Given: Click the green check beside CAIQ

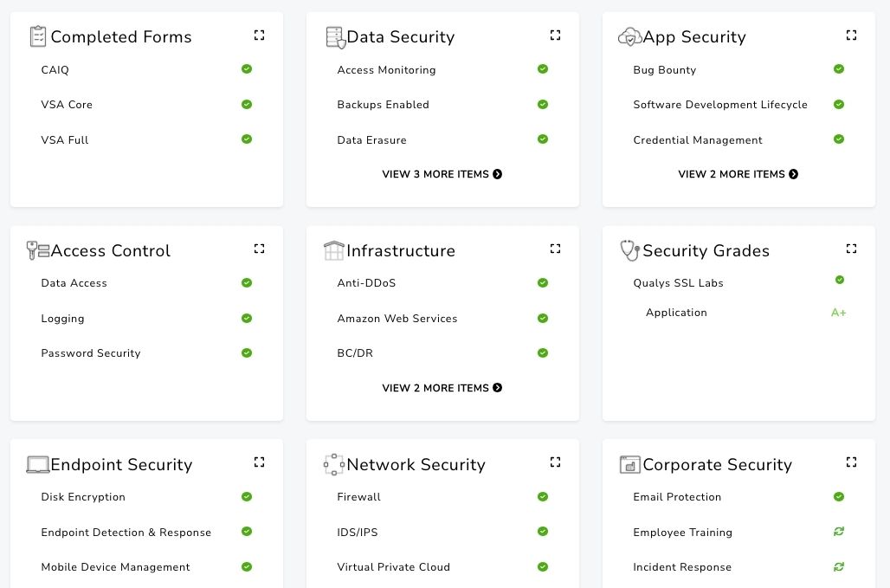Looking at the screenshot, I should [247, 69].
